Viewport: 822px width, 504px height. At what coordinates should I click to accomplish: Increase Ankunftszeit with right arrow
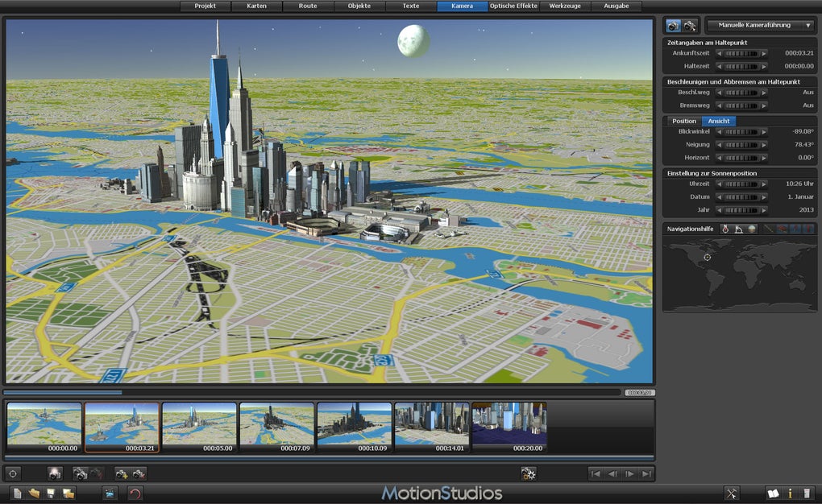point(764,53)
